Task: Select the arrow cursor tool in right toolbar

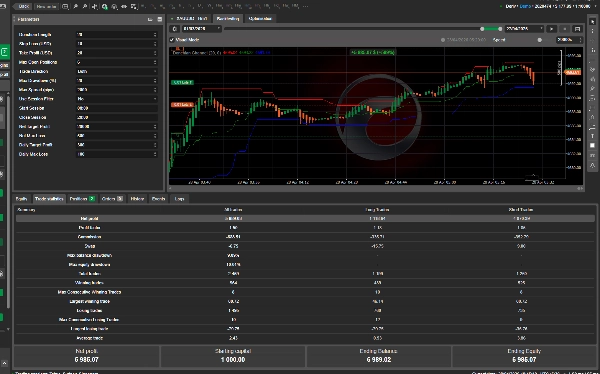Action: 592,22
